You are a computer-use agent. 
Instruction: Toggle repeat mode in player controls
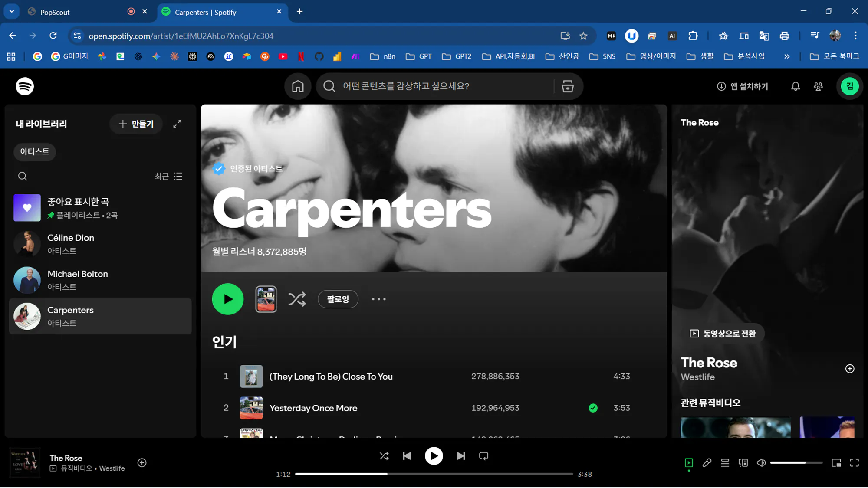pos(483,456)
